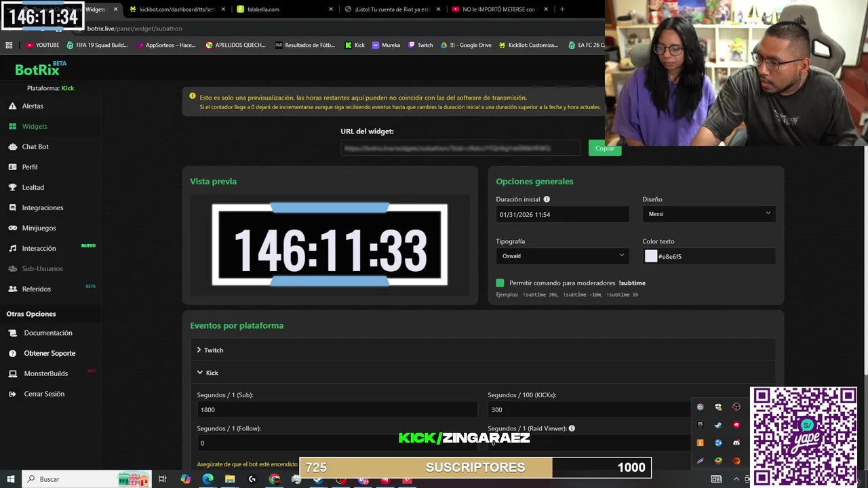
Task: Open the FIFA 19 Squad Builder bookmark
Action: (x=97, y=45)
